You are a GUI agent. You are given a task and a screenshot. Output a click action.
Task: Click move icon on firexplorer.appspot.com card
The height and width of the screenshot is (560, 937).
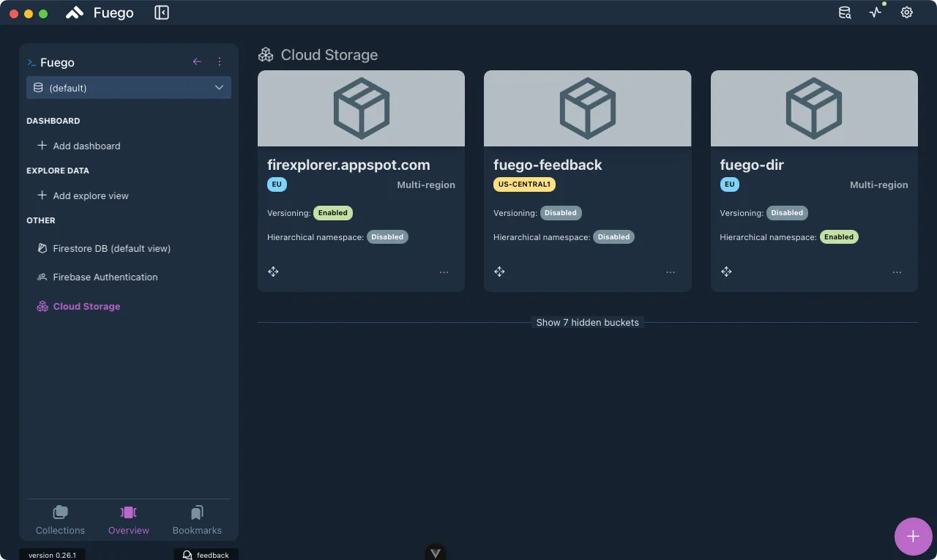click(273, 272)
